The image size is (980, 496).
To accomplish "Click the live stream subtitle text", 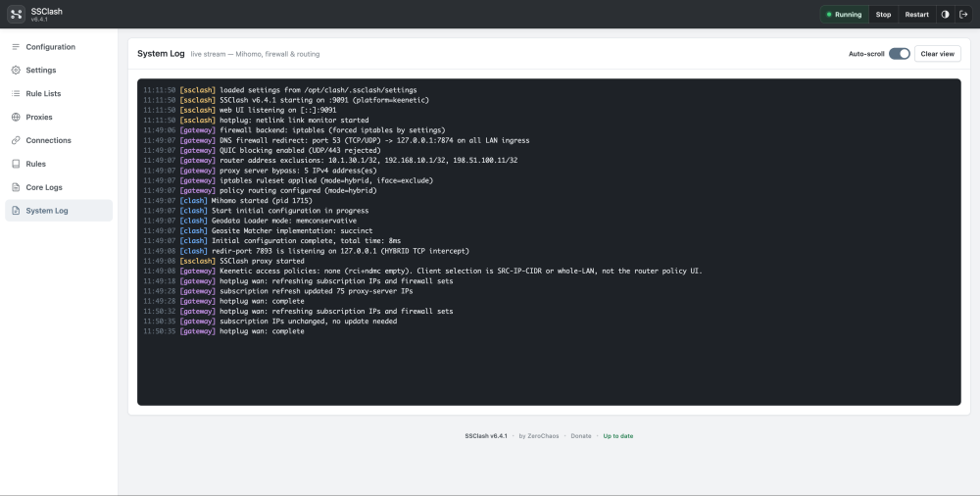I will (x=255, y=55).
